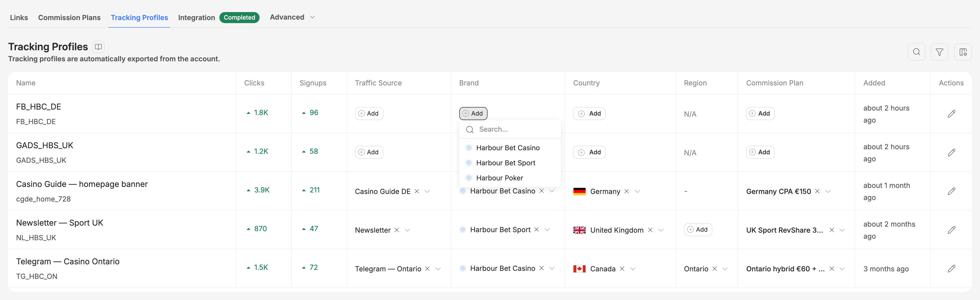The width and height of the screenshot is (980, 300).
Task: Clear Canada country with X icon
Action: pos(622,269)
